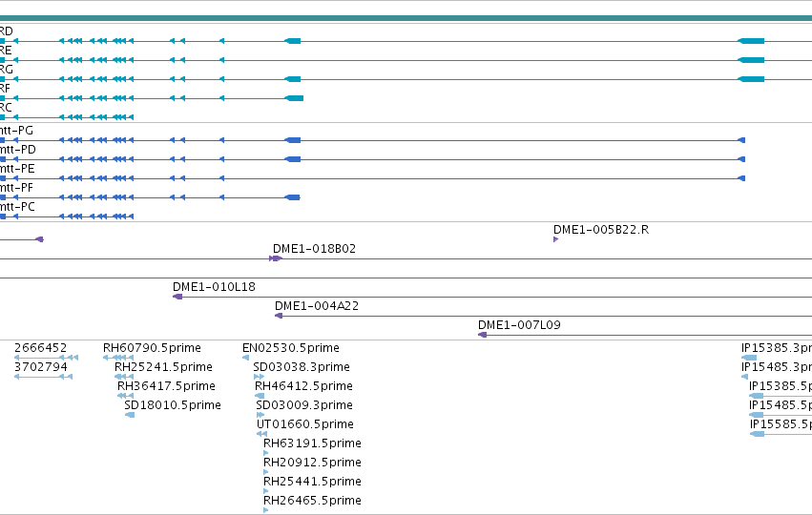This screenshot has width=812, height=515.
Task: Select the RH26465.5prime EST label
Action: (312, 501)
